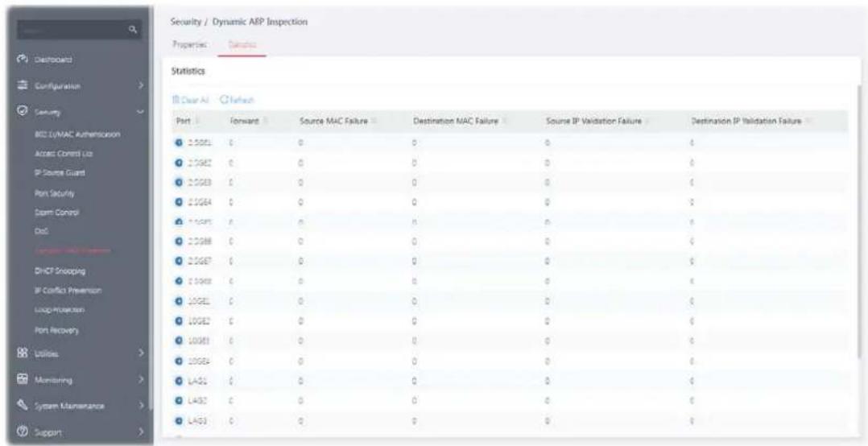This screenshot has height=446, width=868.
Task: Click the blue port icon for 10GE1
Action: [178, 301]
